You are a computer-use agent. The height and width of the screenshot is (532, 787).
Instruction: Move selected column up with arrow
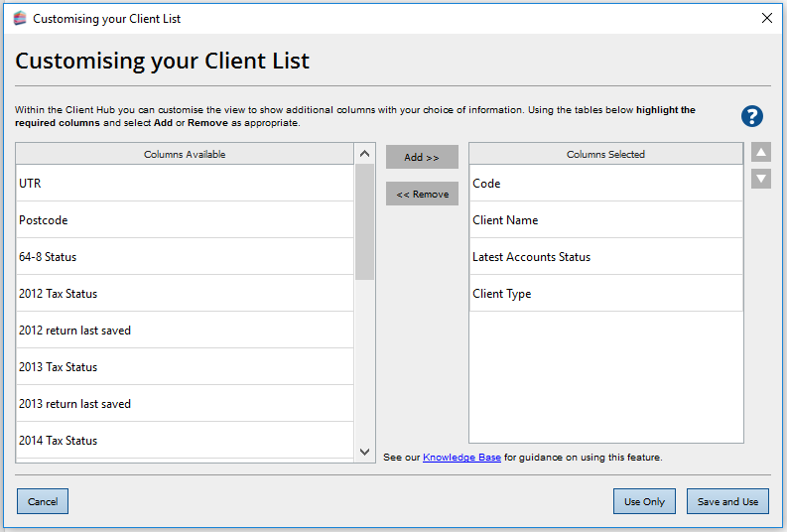point(760,153)
